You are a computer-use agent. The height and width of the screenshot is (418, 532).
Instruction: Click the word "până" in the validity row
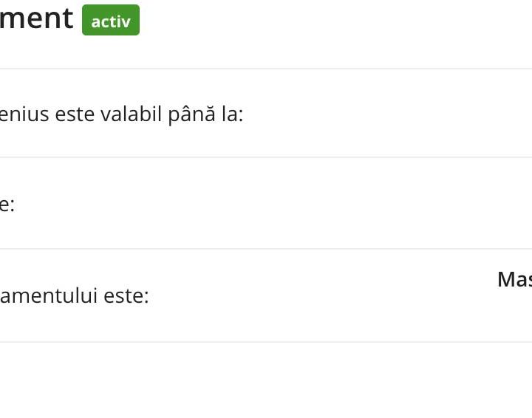[x=192, y=115]
